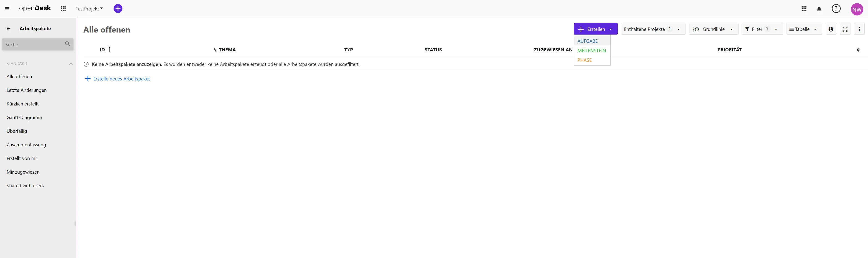Open the Gantt-Diagramm view in sidebar
This screenshot has height=258, width=868.
click(24, 117)
